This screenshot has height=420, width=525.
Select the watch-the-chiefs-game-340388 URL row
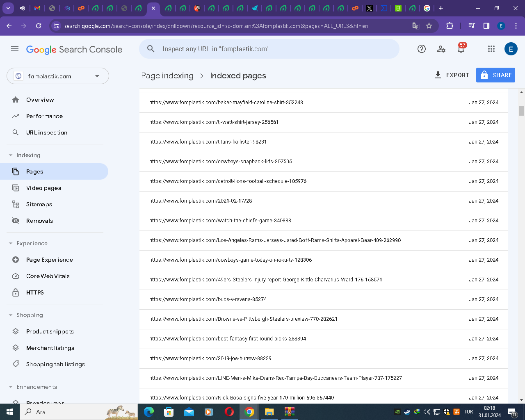tap(324, 221)
